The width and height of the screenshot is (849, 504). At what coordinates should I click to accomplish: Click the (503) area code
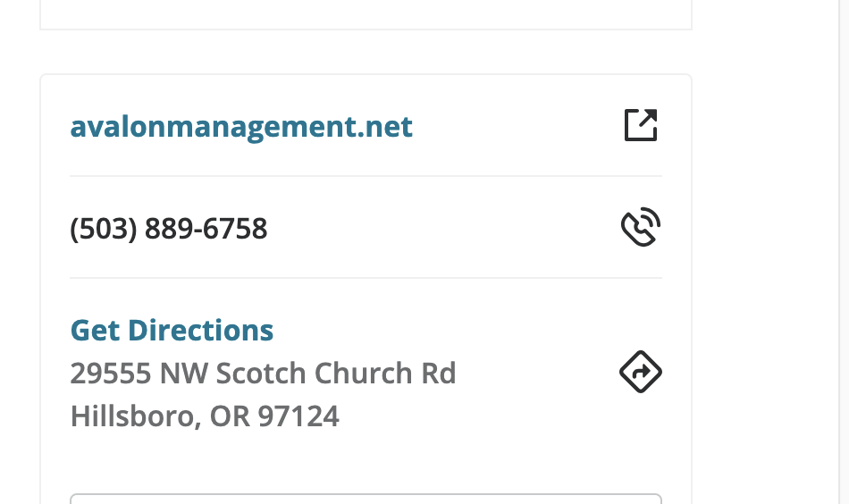tap(103, 229)
